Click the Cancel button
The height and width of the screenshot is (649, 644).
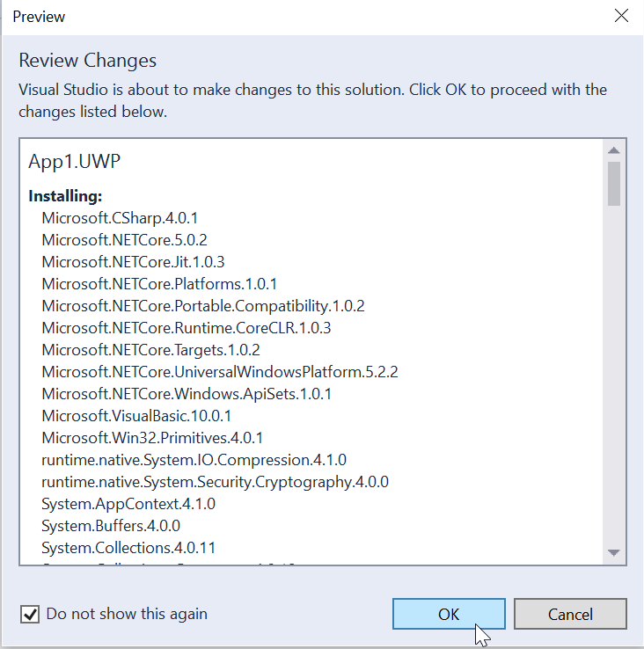point(570,614)
